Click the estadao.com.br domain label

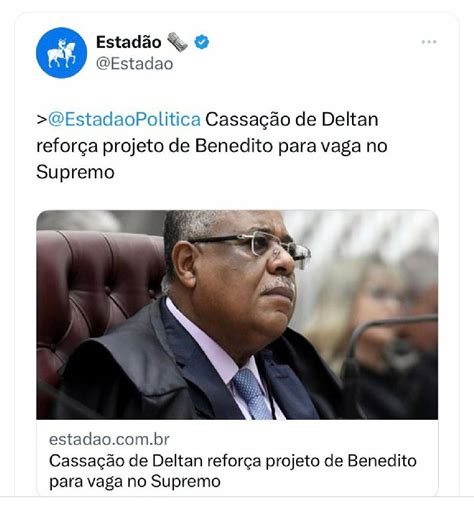(109, 439)
